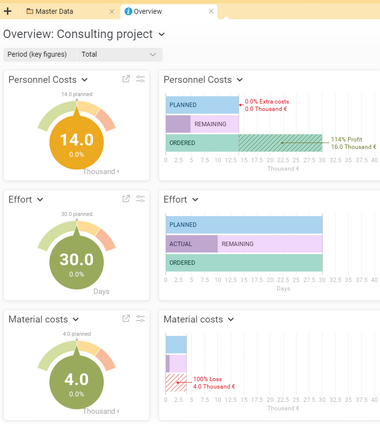Click the '30.0 planned' gauge label
The height and width of the screenshot is (430, 380).
click(x=77, y=214)
